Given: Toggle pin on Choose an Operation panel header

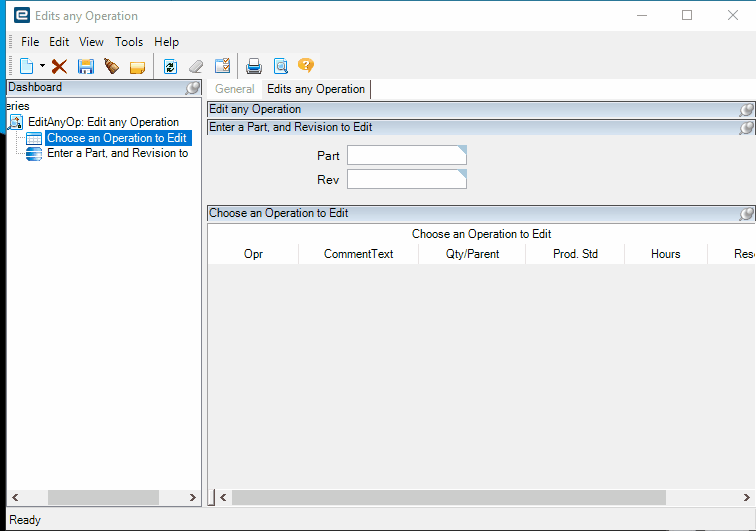Looking at the screenshot, I should [x=746, y=214].
